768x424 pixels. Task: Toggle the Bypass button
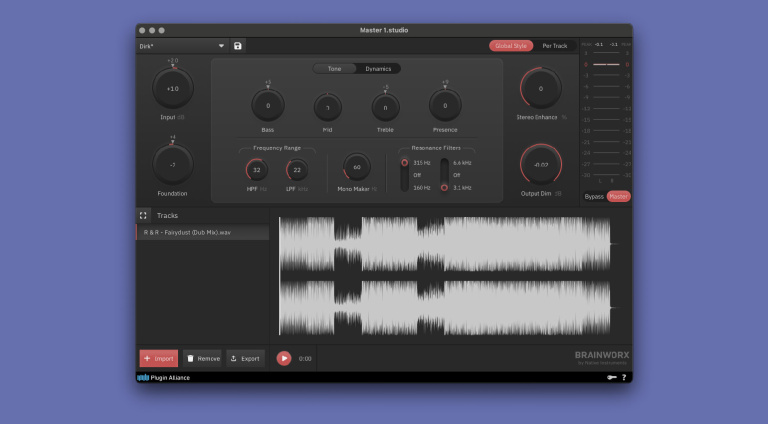tap(594, 196)
